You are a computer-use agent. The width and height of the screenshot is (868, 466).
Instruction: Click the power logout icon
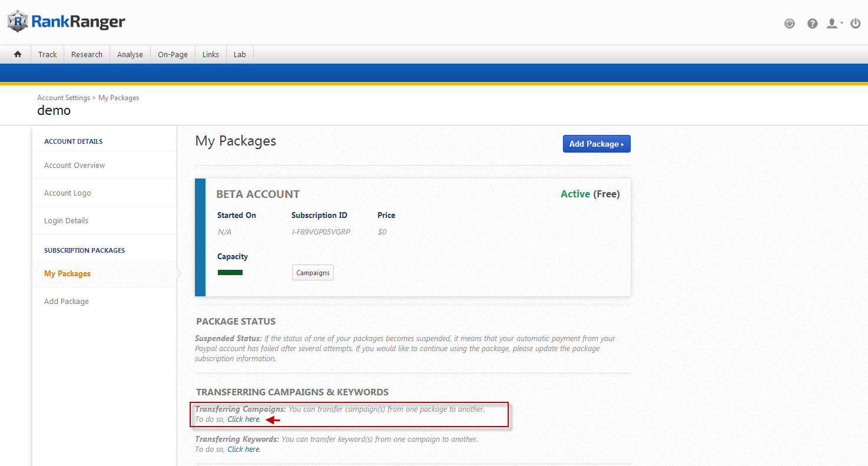tap(855, 24)
